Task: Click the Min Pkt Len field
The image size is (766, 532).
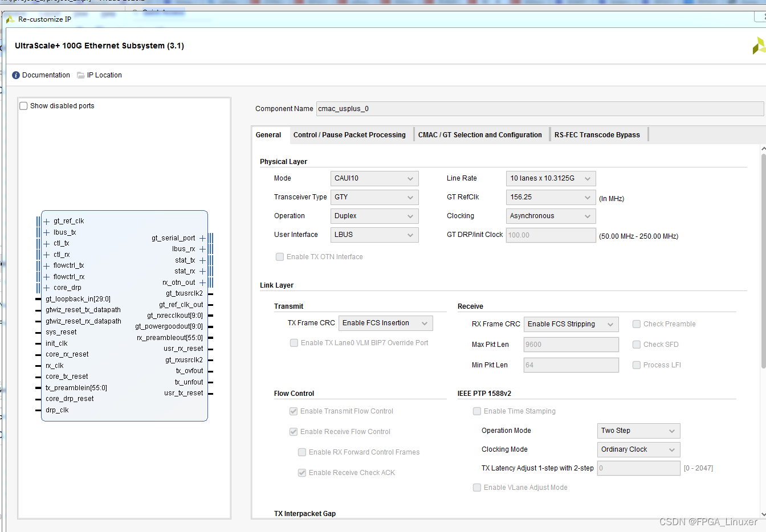Action: pyautogui.click(x=571, y=365)
